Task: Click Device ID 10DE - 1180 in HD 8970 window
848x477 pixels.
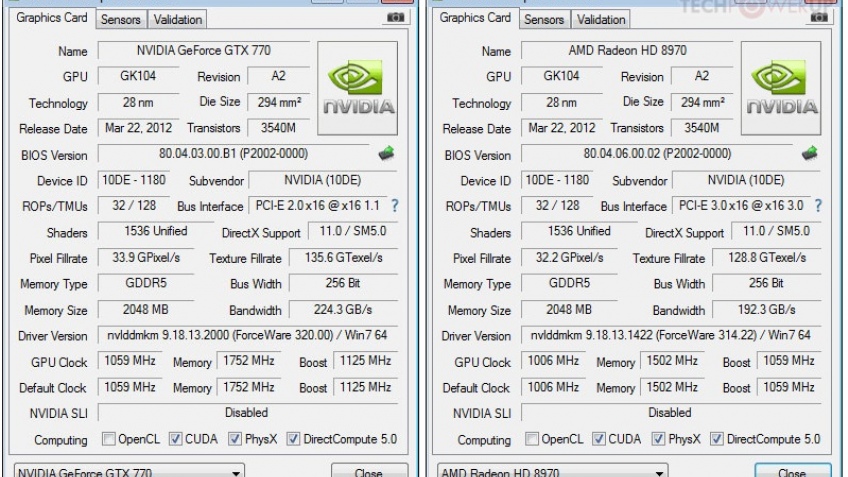Action: [x=557, y=180]
